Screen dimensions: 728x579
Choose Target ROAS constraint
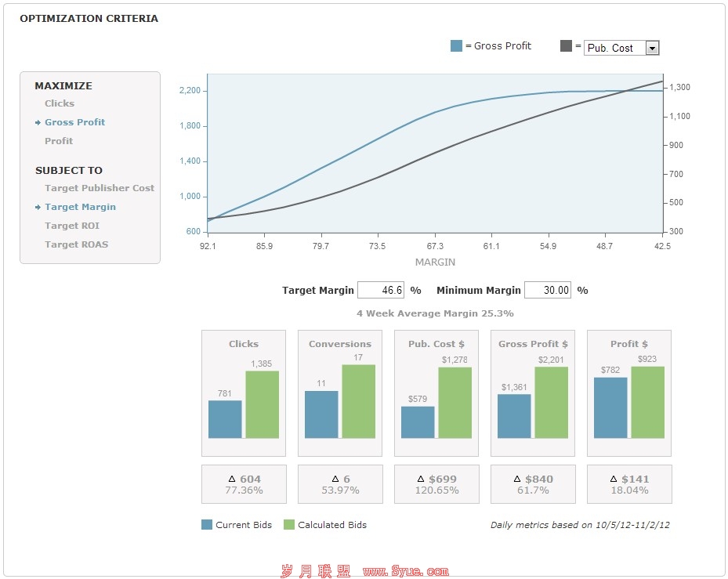pyautogui.click(x=76, y=244)
